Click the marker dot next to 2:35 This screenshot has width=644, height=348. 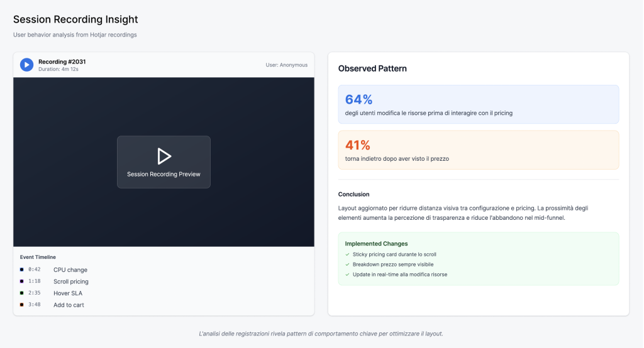[22, 293]
